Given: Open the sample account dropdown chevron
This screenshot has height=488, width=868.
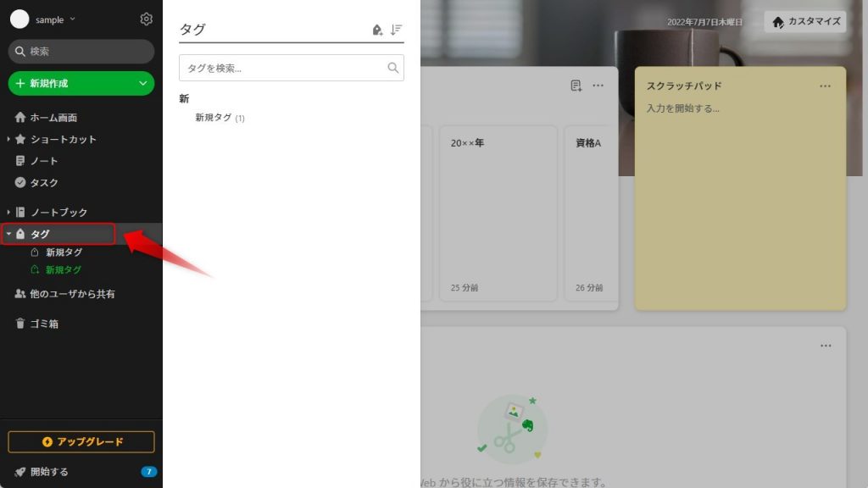Looking at the screenshot, I should click(x=73, y=19).
